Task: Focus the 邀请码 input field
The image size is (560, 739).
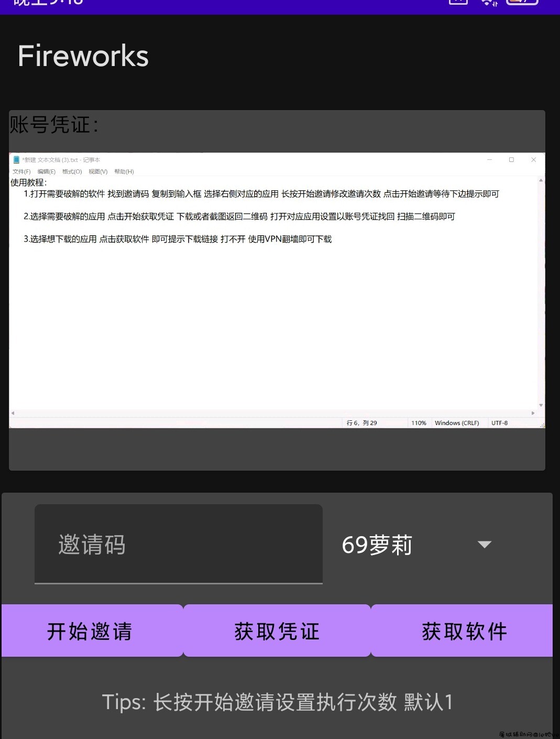Action: point(179,544)
